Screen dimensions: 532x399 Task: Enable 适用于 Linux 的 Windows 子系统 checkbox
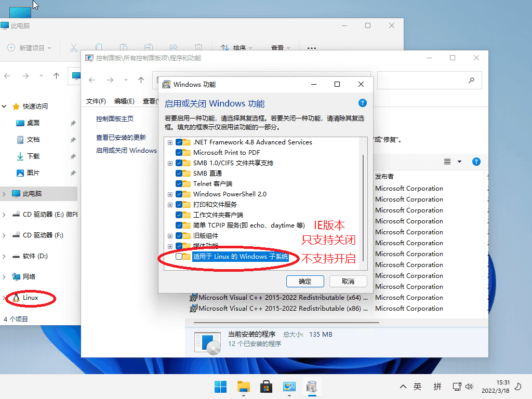179,256
